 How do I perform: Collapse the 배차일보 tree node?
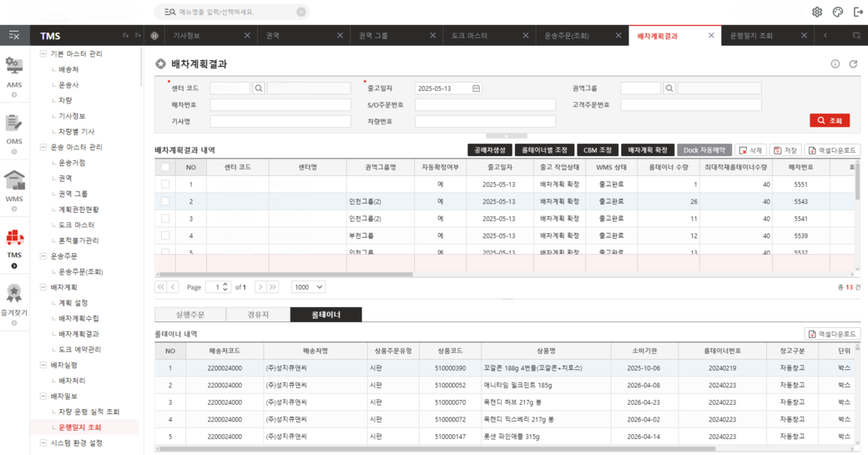[x=43, y=397]
